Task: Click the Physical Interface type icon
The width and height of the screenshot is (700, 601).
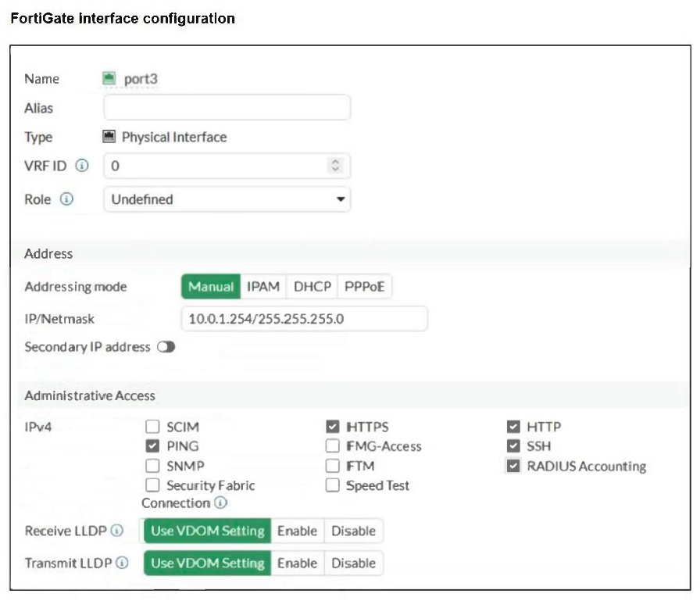Action: click(109, 136)
